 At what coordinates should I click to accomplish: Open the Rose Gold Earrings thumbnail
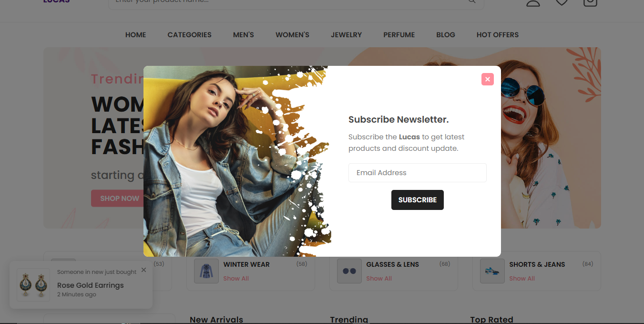click(x=33, y=284)
